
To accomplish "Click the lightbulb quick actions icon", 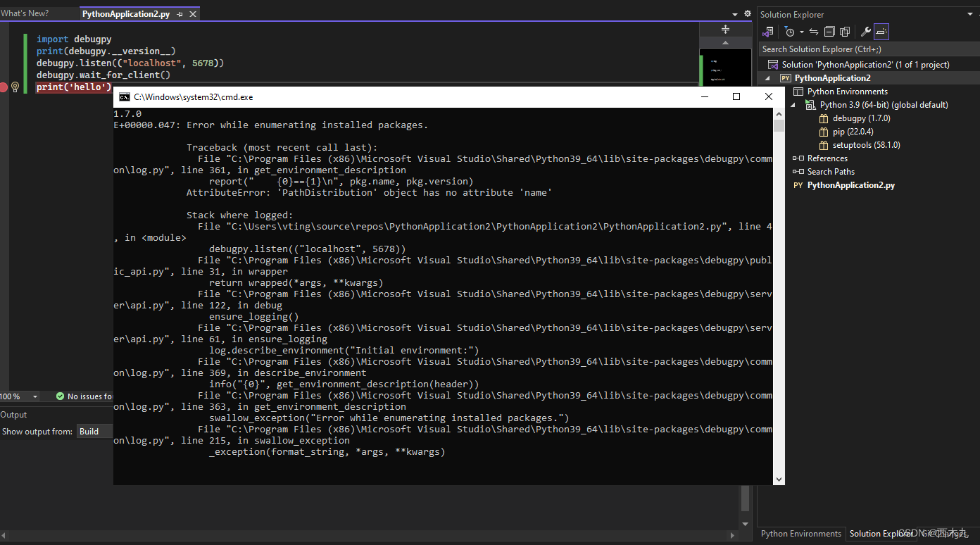I will tap(15, 87).
